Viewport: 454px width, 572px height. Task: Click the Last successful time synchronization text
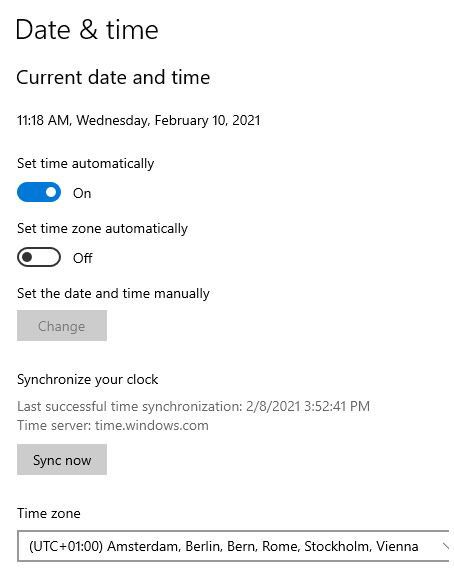[x=193, y=406]
